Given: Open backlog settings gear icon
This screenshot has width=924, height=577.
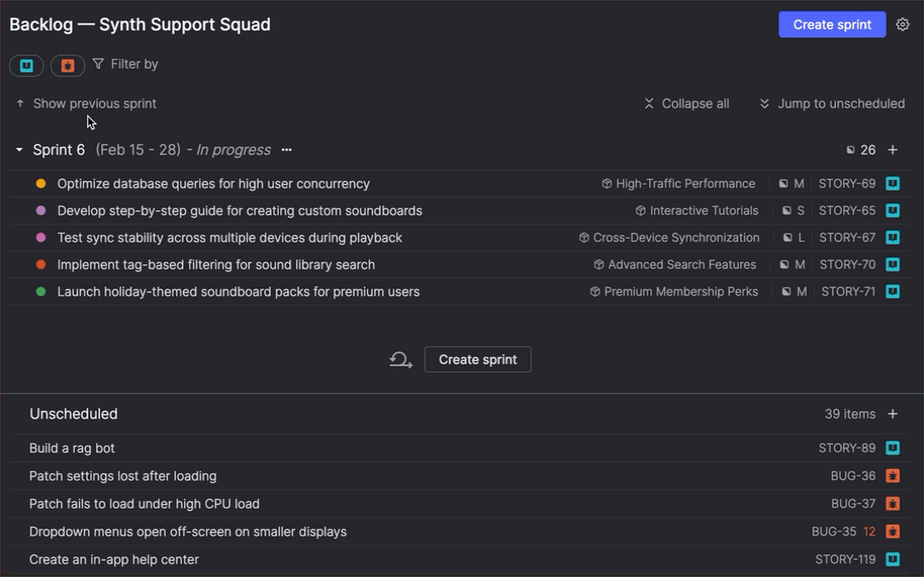Looking at the screenshot, I should 903,24.
